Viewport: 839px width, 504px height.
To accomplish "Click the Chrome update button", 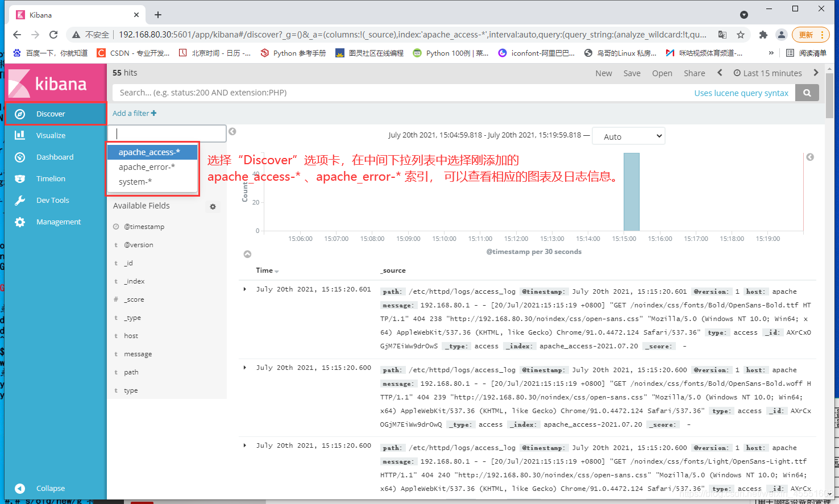I will (x=811, y=35).
